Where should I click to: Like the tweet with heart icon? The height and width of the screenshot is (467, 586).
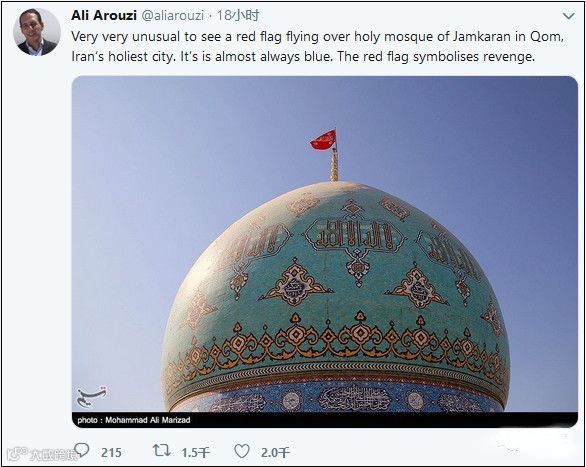242,451
